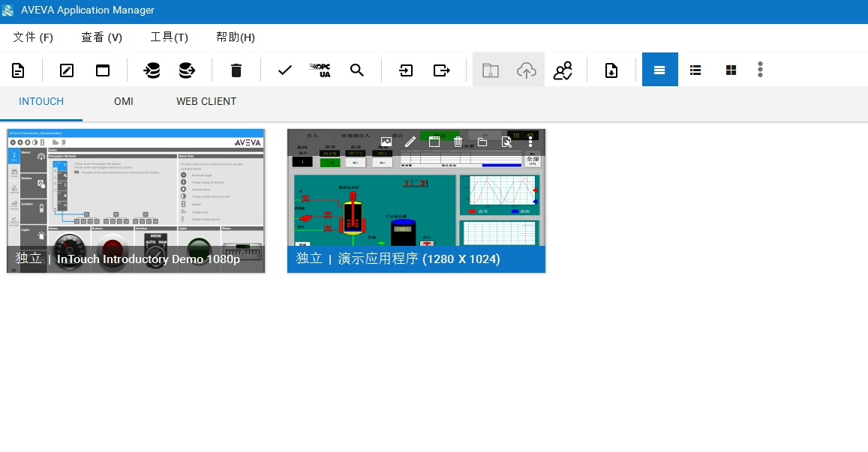Click window viewer icon on demo app card
868x452 pixels.
coord(434,142)
